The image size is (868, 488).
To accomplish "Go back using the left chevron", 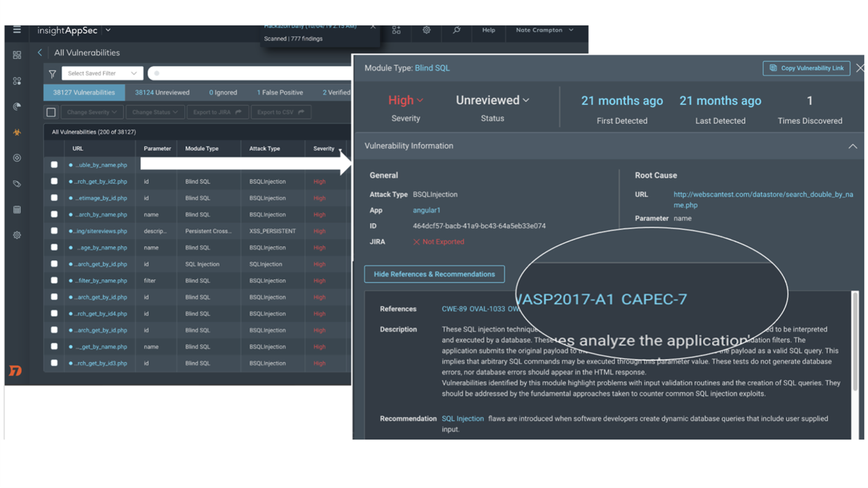I will 40,53.
